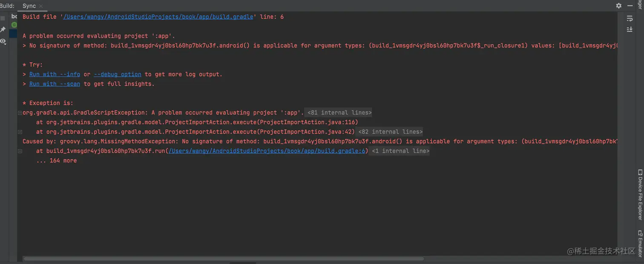Switch to the Sync tab
This screenshot has width=644, height=264.
pos(29,6)
